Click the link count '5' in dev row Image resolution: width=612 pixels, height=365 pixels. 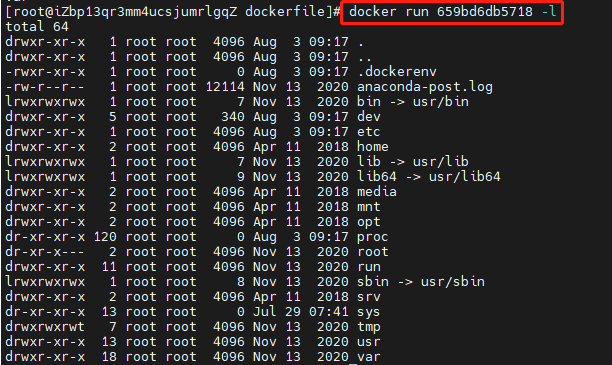tap(113, 117)
